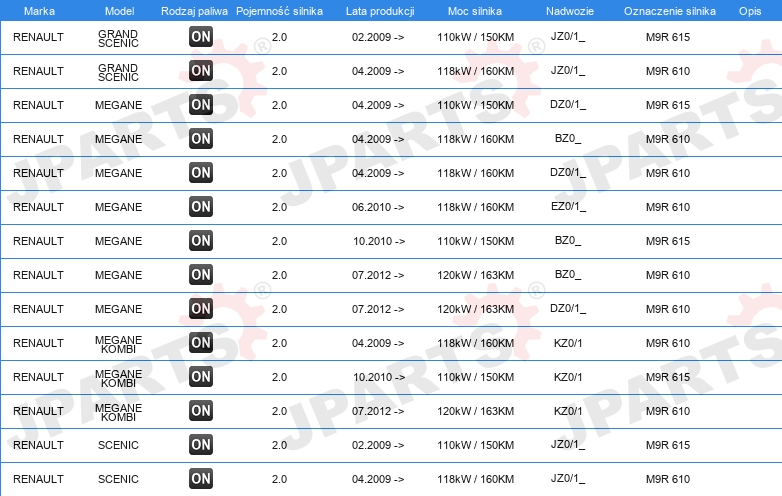Click SCENIC model in the 02.2009 row

[x=118, y=445]
